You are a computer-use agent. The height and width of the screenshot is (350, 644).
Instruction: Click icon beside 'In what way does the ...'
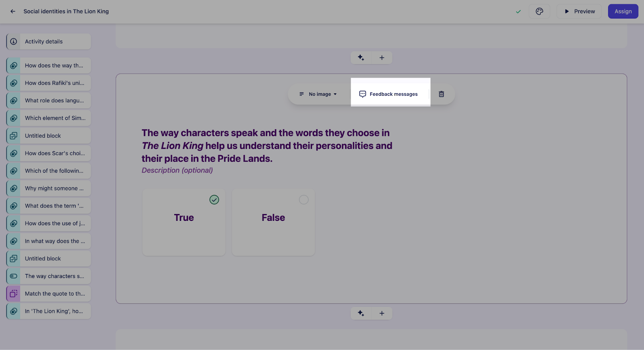[x=14, y=241]
